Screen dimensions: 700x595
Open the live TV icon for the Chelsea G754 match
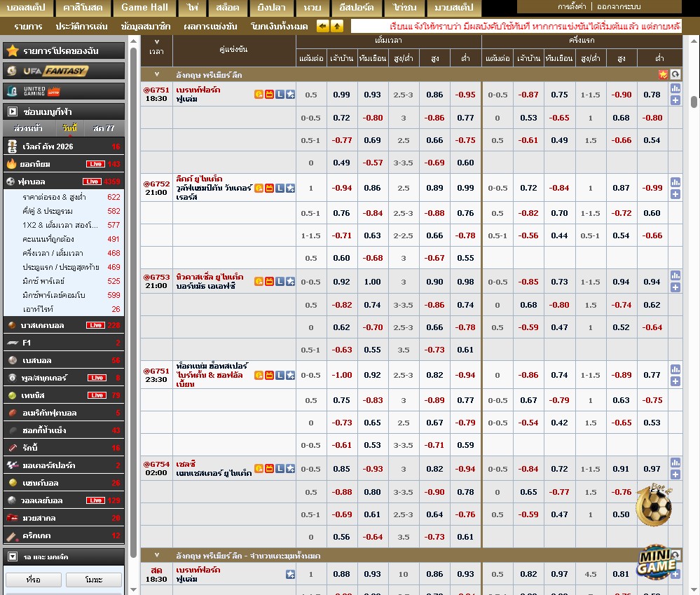pyautogui.click(x=269, y=468)
